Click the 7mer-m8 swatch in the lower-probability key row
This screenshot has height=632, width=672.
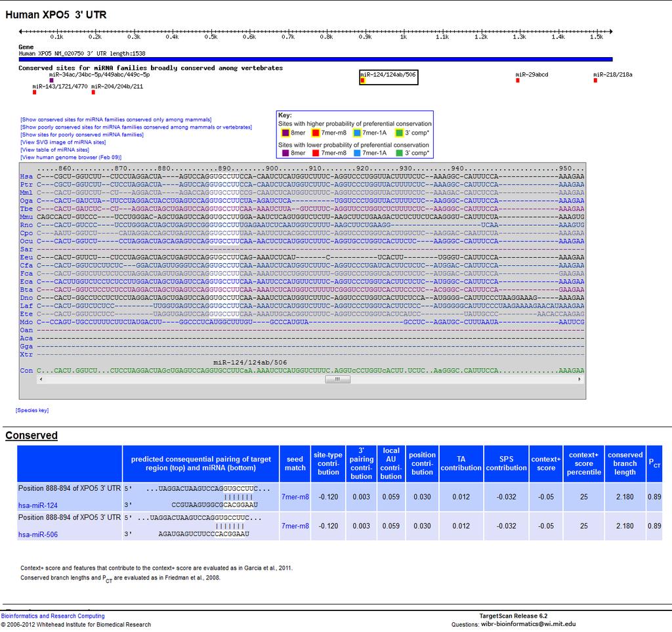pos(316,153)
